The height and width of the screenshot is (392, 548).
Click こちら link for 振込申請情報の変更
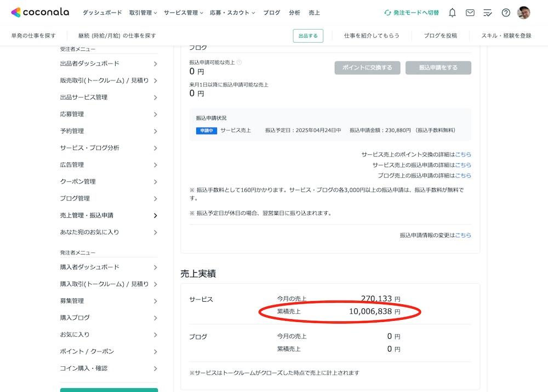tap(463, 235)
